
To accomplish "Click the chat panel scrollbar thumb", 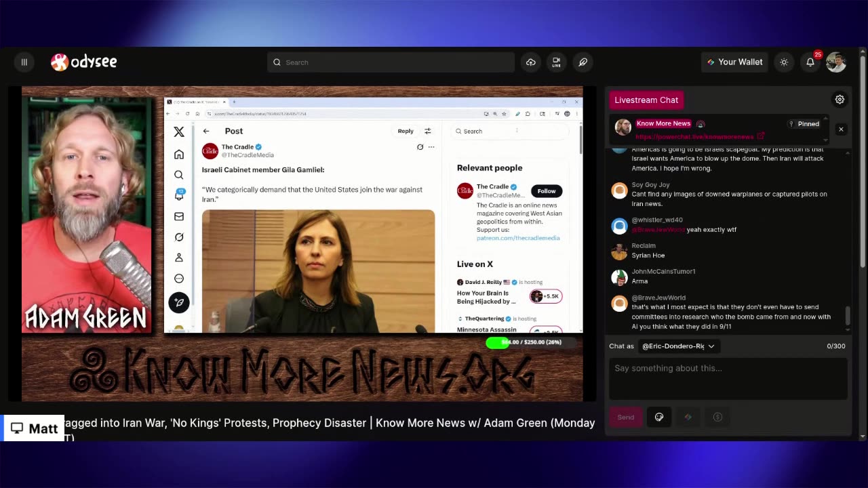I will click(x=848, y=316).
